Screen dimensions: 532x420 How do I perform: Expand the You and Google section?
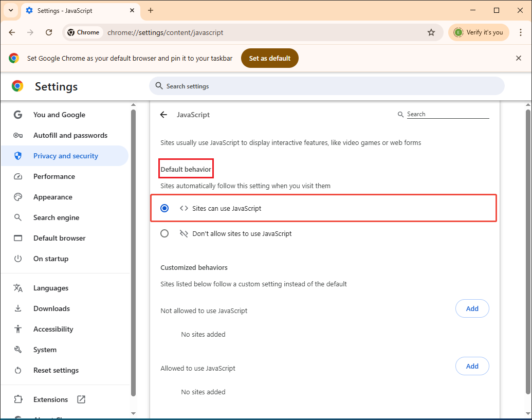pyautogui.click(x=59, y=115)
